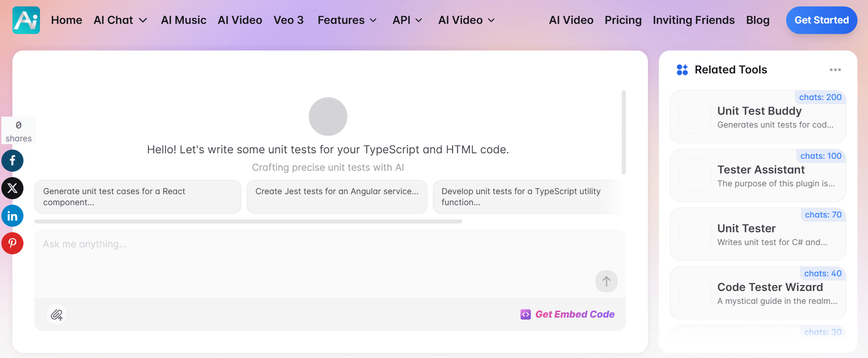Open the AI Music menu item

coord(183,20)
